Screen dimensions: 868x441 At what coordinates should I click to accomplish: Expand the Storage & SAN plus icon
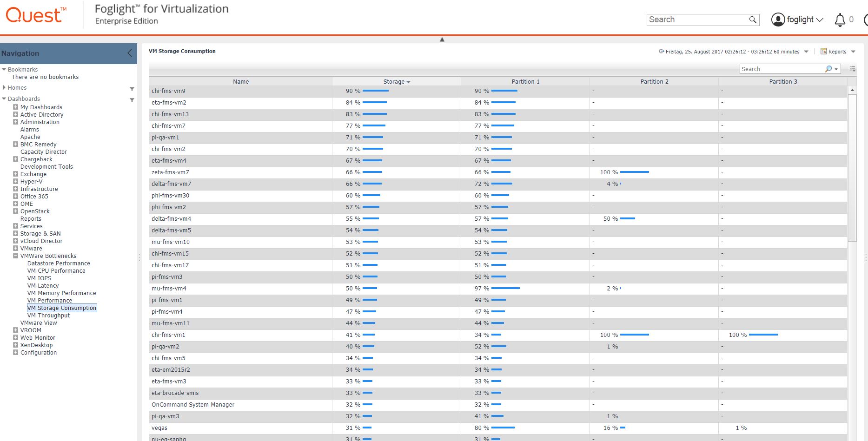(15, 233)
